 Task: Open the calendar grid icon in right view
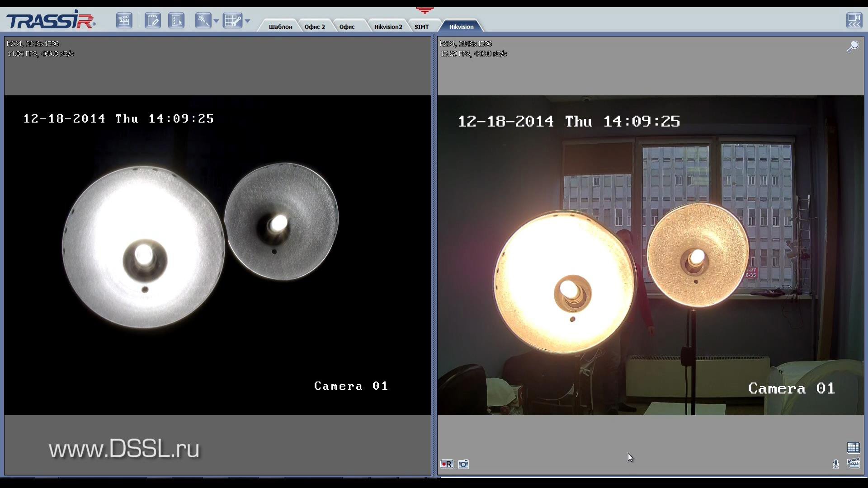853,447
